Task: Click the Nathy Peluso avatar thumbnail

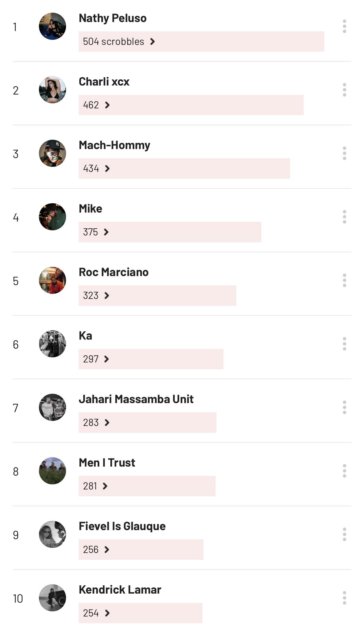Action: (x=52, y=26)
